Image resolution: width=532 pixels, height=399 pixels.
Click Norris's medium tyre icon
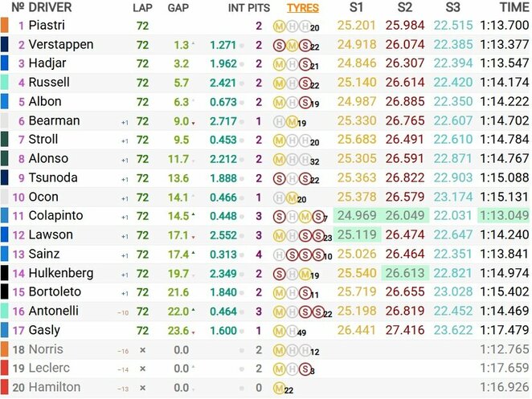[x=279, y=350]
